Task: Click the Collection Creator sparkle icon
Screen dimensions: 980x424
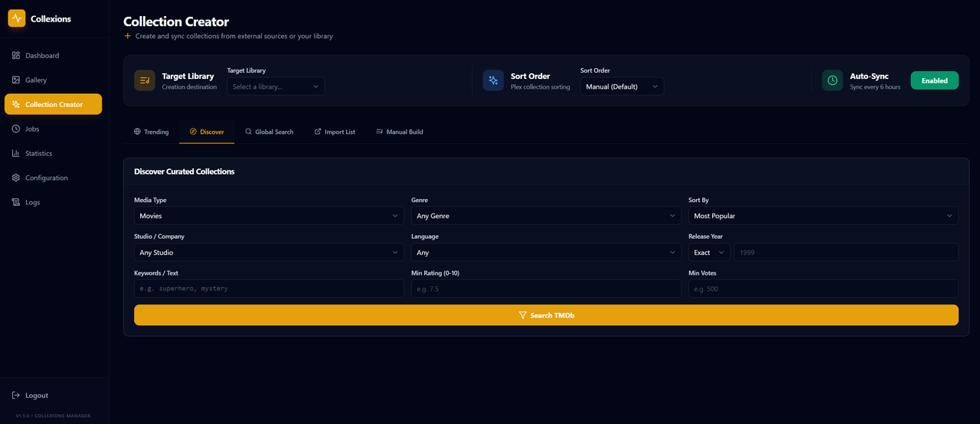Action: [x=16, y=105]
